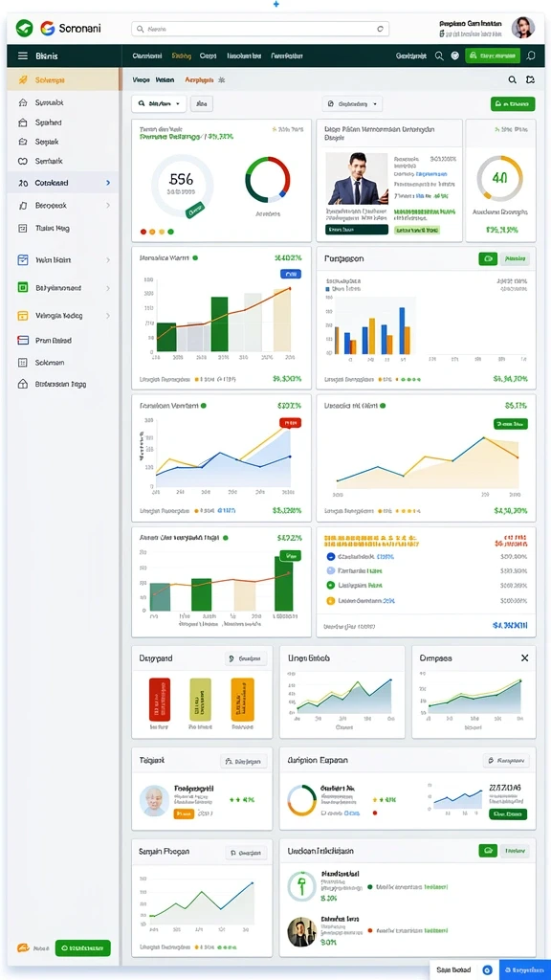This screenshot has height=980, width=551.
Task: Select the yellow-highlighted item in the green navigation bar
Action: pyautogui.click(x=182, y=56)
